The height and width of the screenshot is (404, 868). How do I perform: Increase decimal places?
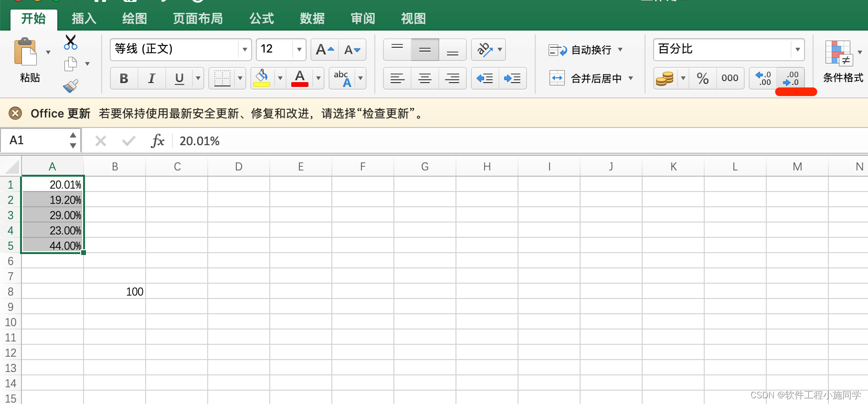coord(763,78)
